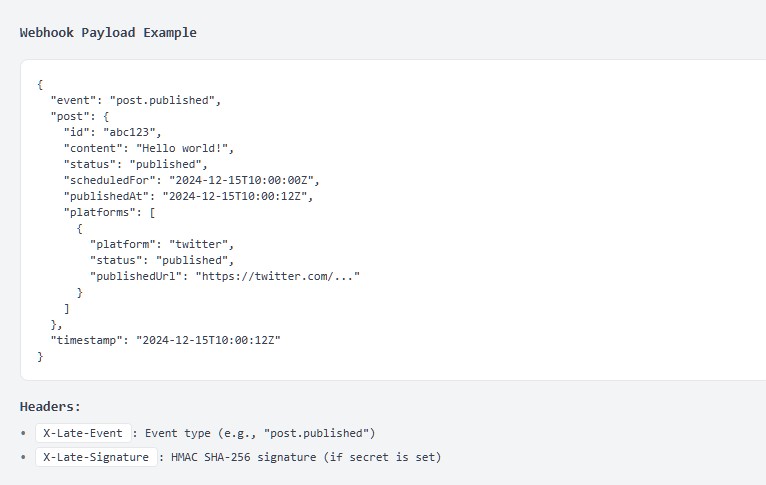Click the opening brace of the JSON payload
This screenshot has height=485, width=766.
click(x=40, y=84)
